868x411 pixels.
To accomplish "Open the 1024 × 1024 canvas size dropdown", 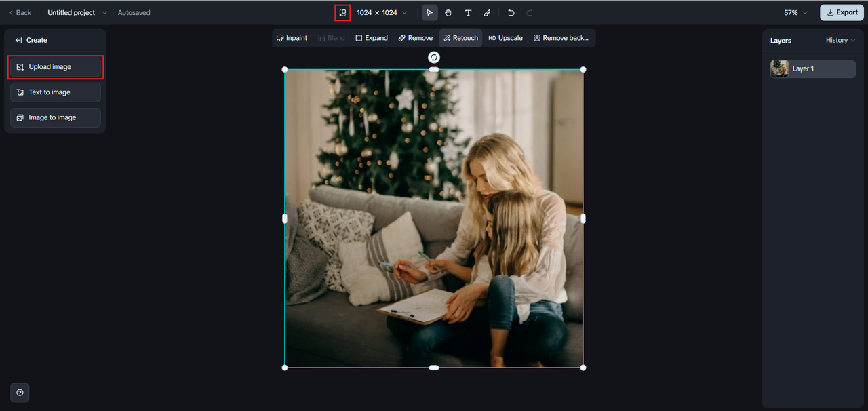I will 382,12.
